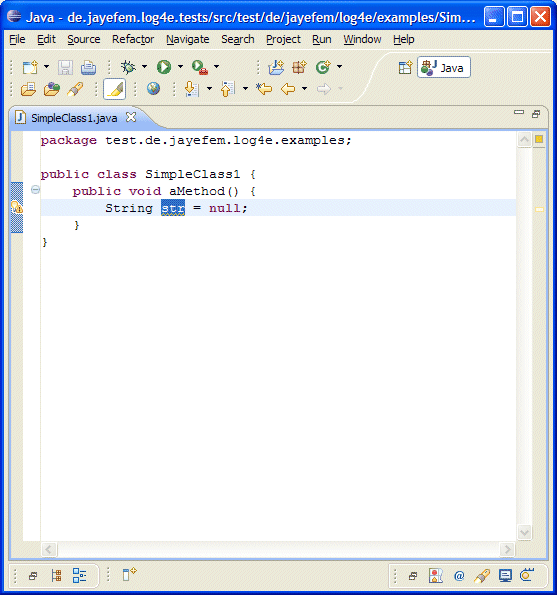The width and height of the screenshot is (557, 595).
Task: Click the vertical scrollbar up arrow
Action: (x=524, y=140)
